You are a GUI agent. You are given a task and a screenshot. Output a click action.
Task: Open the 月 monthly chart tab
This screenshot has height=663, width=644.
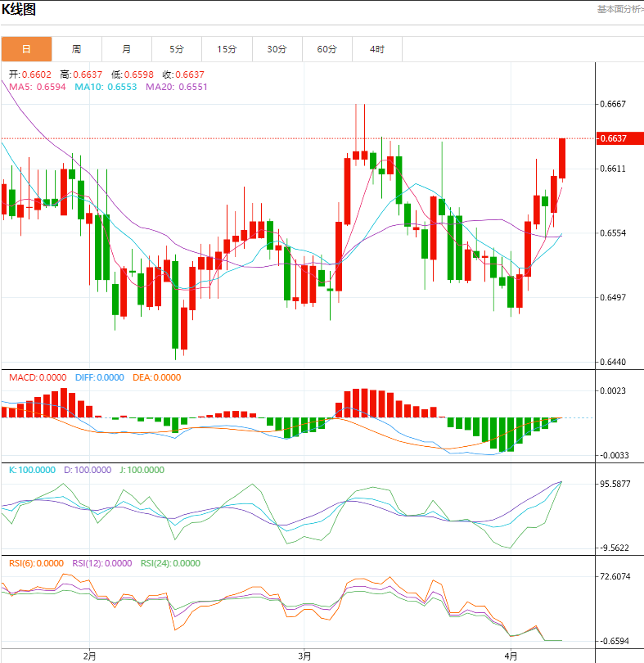pos(126,49)
